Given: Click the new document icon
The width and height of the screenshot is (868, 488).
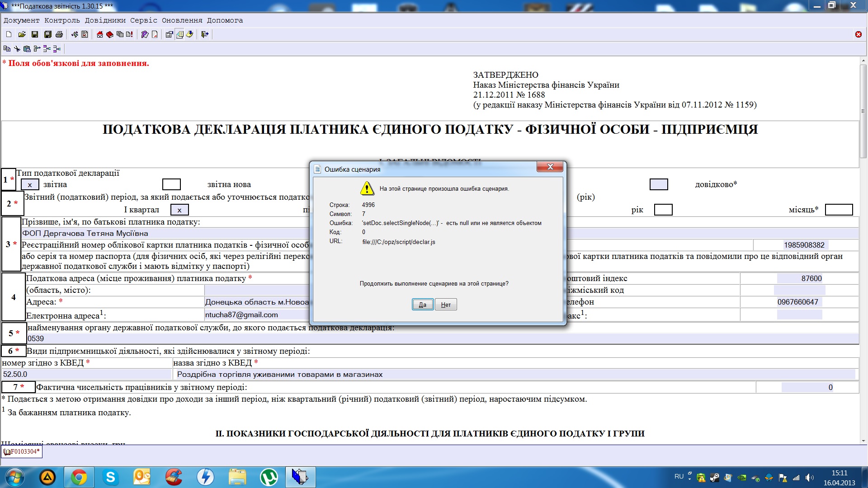Looking at the screenshot, I should point(9,34).
